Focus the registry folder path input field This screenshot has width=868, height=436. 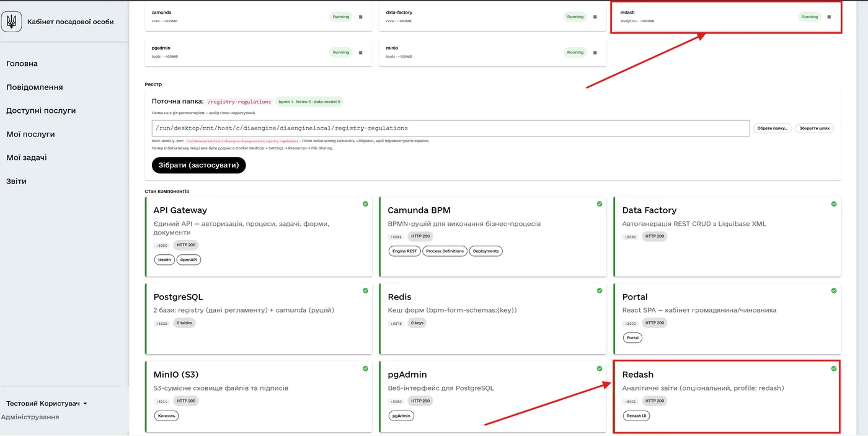451,128
